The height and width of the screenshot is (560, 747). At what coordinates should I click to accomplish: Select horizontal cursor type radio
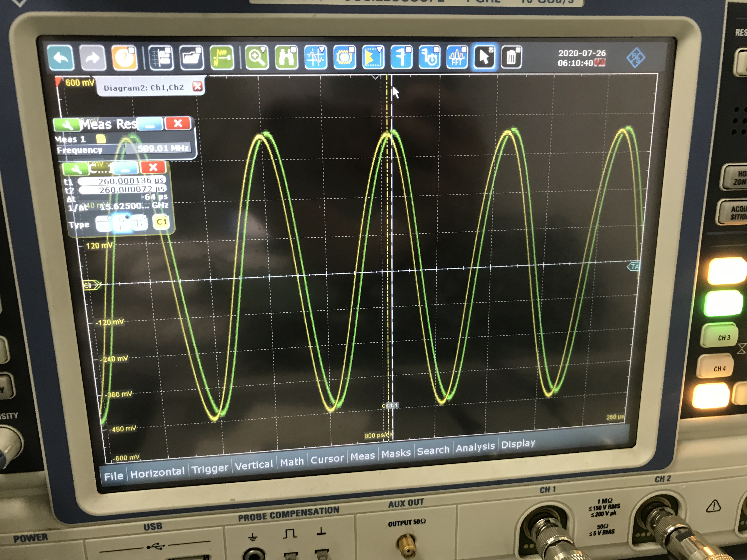[103, 224]
